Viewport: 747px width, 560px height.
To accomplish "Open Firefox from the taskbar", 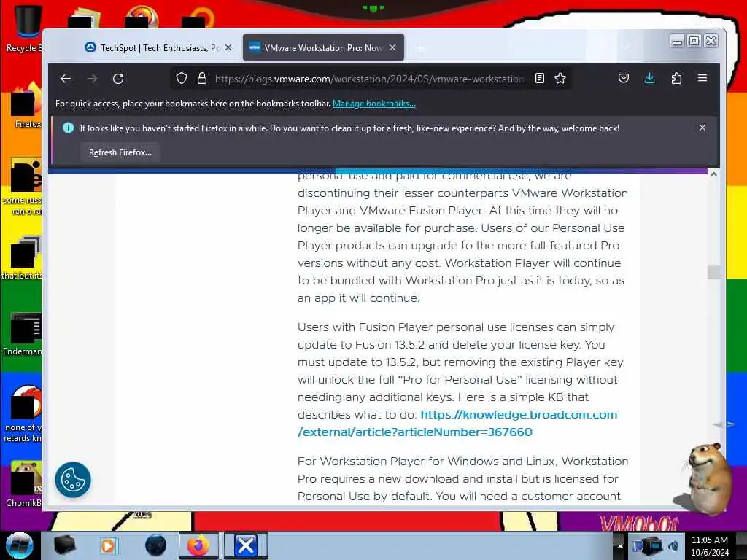I will tap(198, 545).
